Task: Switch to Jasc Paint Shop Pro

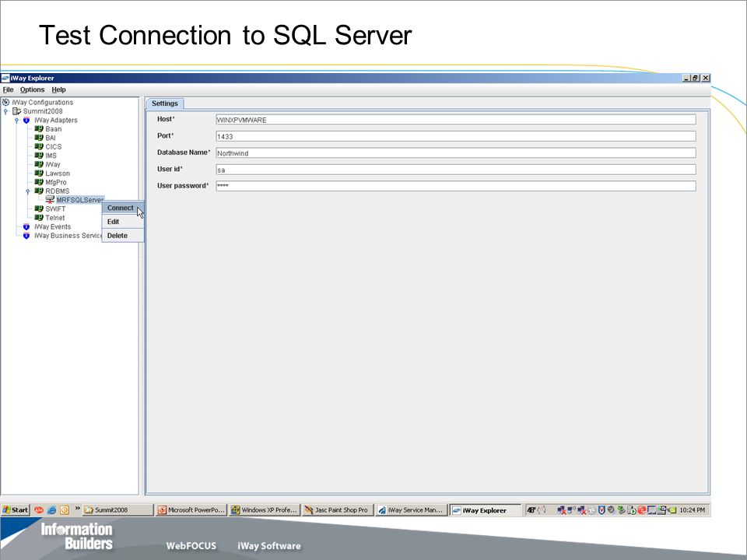Action: click(338, 510)
